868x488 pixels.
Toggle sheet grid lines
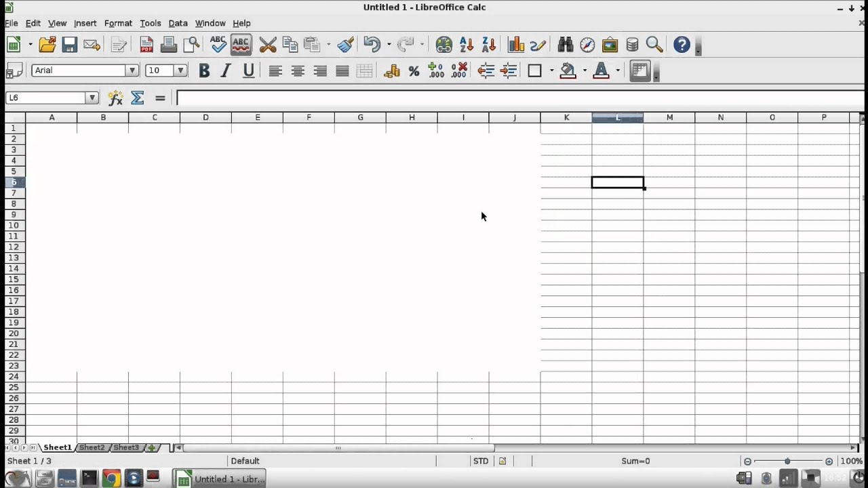640,70
